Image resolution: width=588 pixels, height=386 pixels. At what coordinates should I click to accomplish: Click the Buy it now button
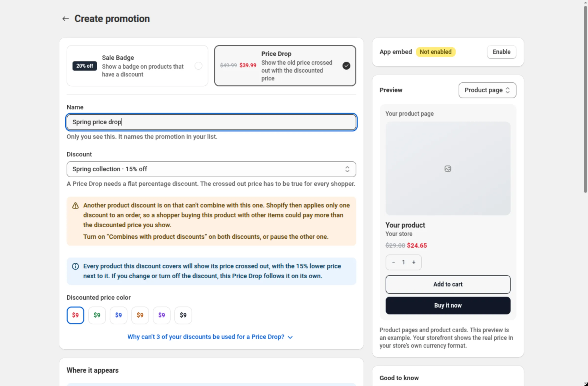point(448,306)
